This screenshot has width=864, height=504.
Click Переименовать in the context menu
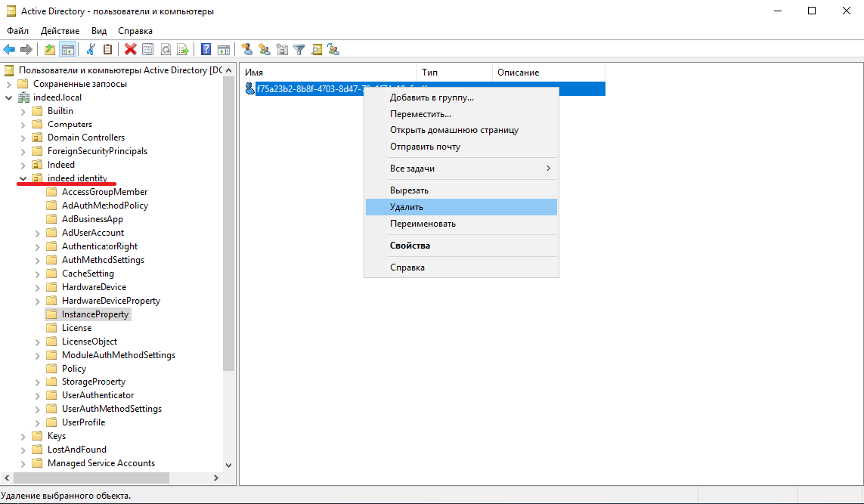coord(423,224)
